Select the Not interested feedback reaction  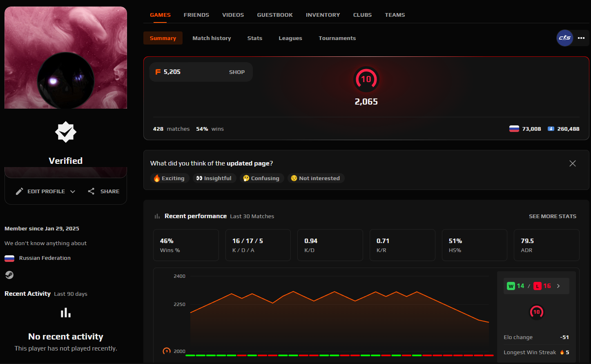pyautogui.click(x=315, y=178)
